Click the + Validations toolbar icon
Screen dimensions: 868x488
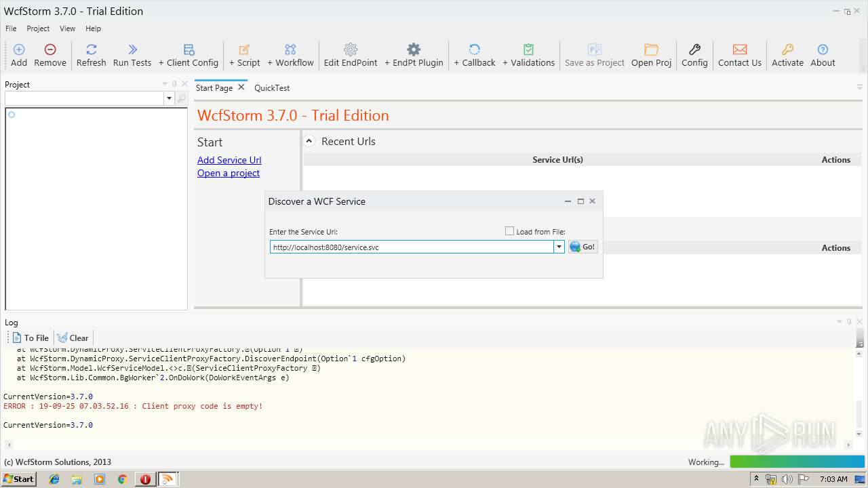[528, 49]
